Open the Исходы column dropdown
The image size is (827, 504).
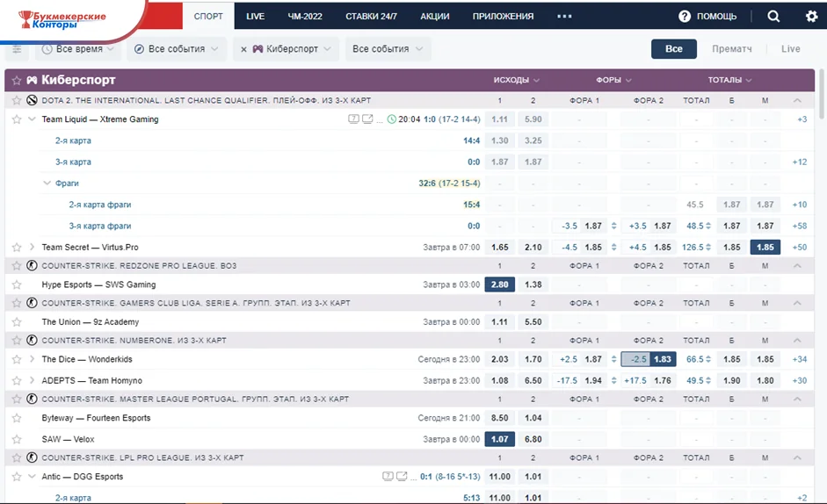tap(517, 80)
